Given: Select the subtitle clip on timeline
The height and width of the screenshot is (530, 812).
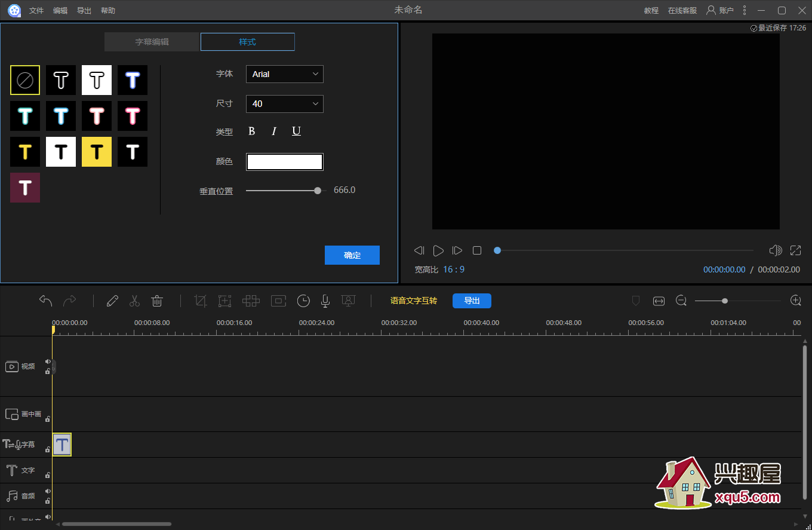Looking at the screenshot, I should pyautogui.click(x=62, y=445).
